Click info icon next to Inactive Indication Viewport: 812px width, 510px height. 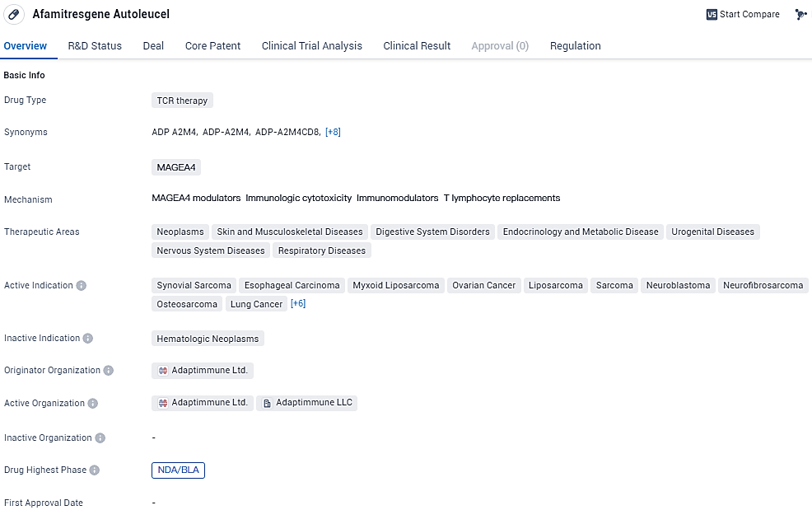coord(88,339)
